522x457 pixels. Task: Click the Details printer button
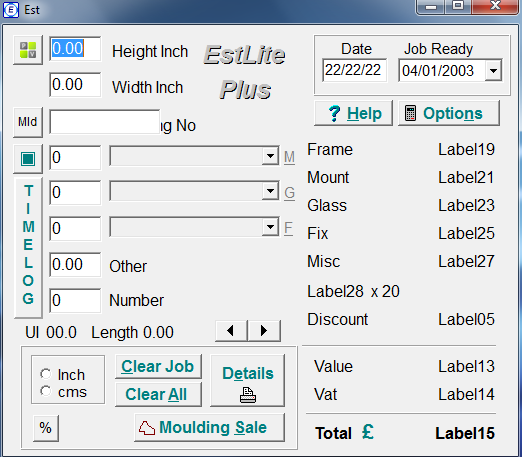[248, 381]
